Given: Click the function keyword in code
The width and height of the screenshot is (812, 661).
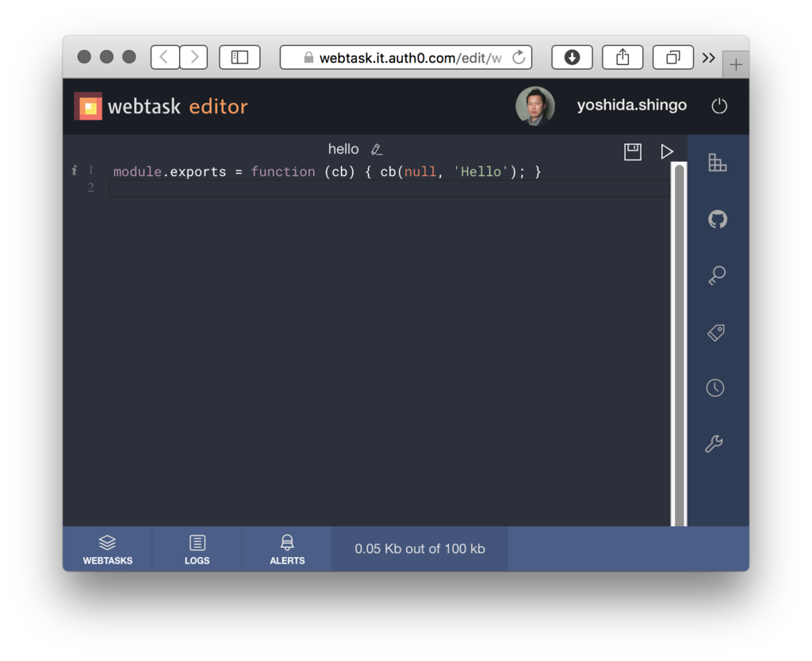Looking at the screenshot, I should [283, 172].
